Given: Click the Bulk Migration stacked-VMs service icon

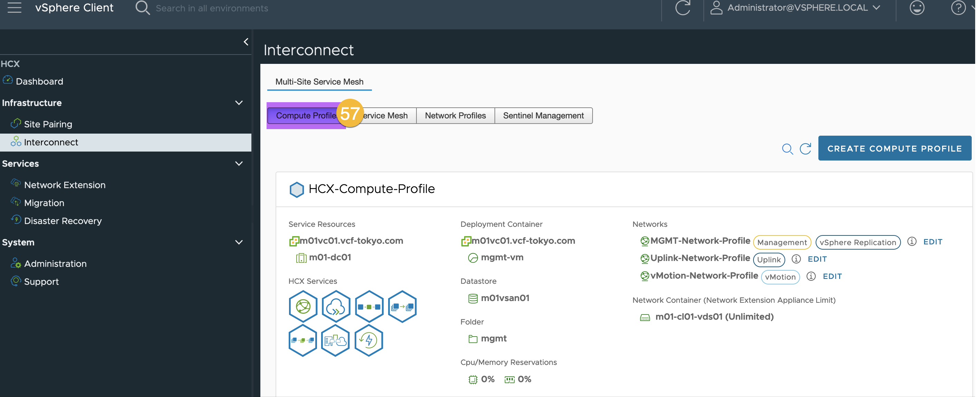Looking at the screenshot, I should click(x=402, y=307).
